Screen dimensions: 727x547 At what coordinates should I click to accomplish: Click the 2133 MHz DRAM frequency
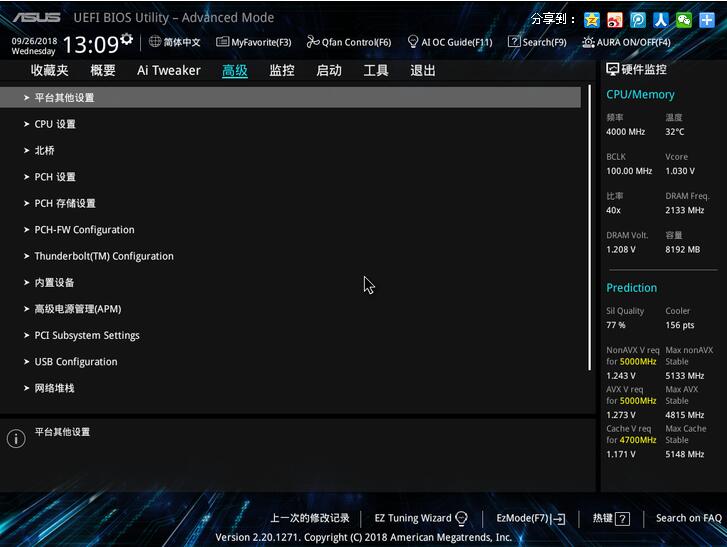click(685, 210)
